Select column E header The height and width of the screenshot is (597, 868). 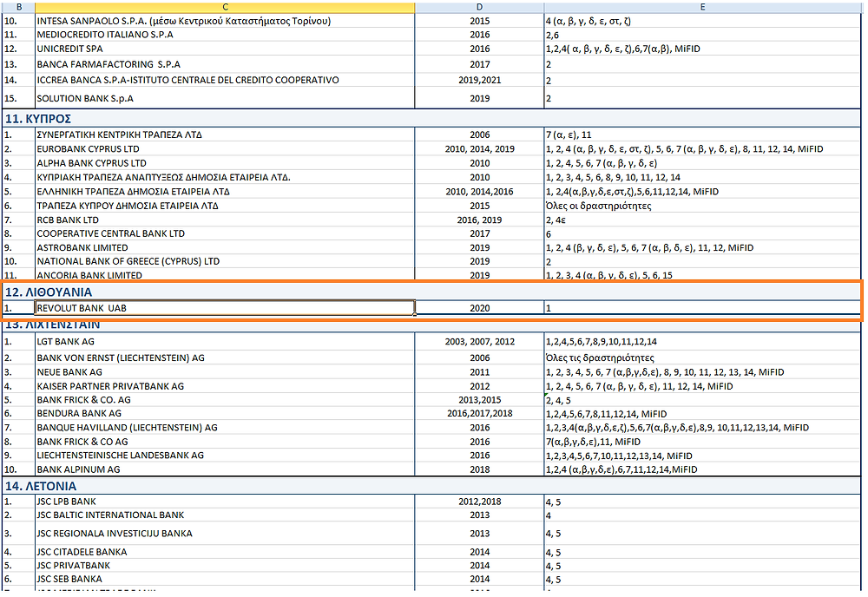pos(702,7)
